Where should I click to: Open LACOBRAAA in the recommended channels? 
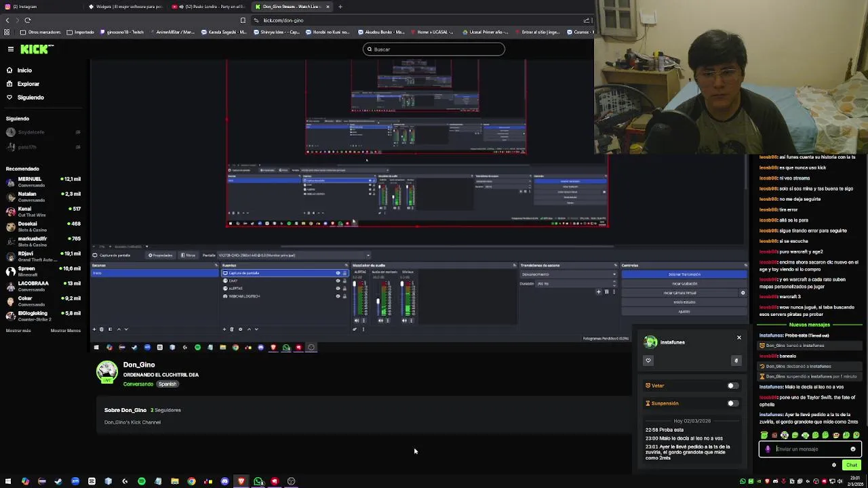pos(43,286)
